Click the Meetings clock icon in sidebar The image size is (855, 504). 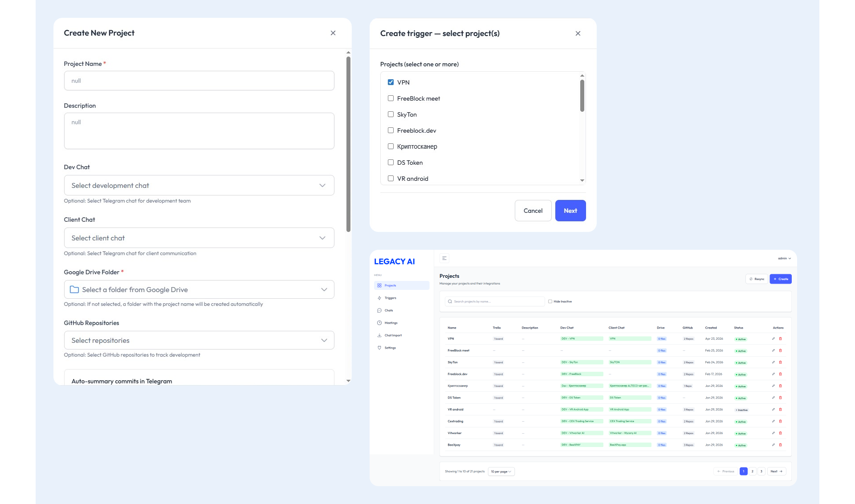(x=379, y=323)
